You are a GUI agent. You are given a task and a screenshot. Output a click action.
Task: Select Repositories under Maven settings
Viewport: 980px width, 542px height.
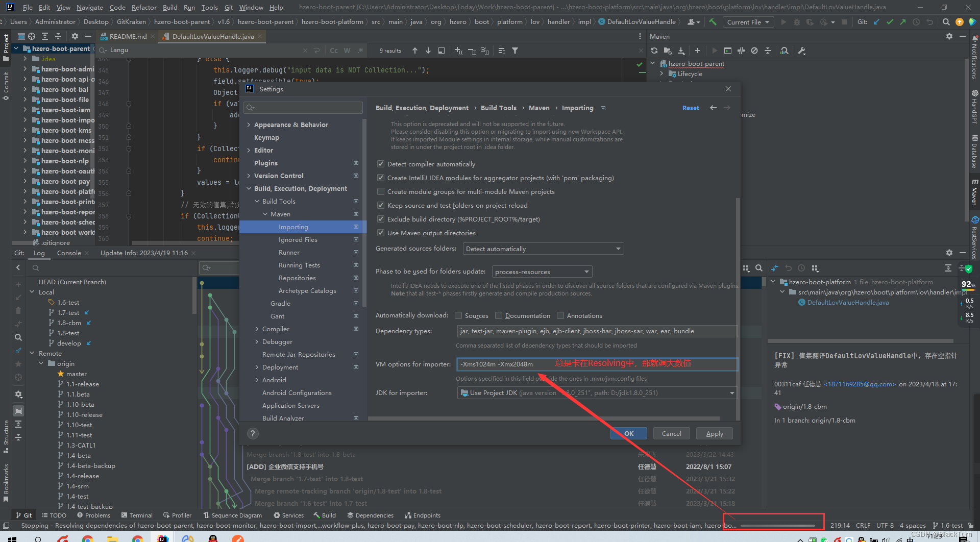[297, 278]
